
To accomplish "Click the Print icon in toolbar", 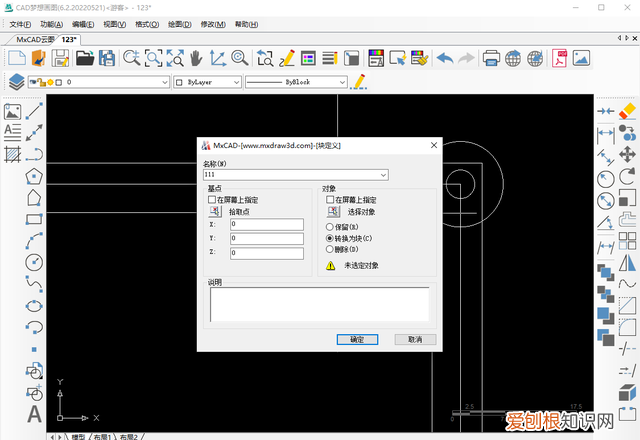I will 491,58.
